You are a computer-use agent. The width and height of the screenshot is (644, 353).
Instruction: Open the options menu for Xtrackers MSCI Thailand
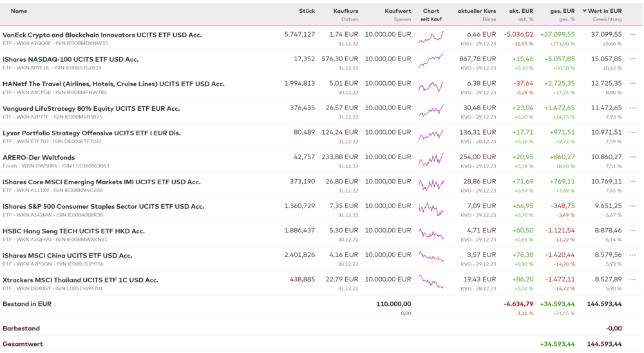point(632,280)
